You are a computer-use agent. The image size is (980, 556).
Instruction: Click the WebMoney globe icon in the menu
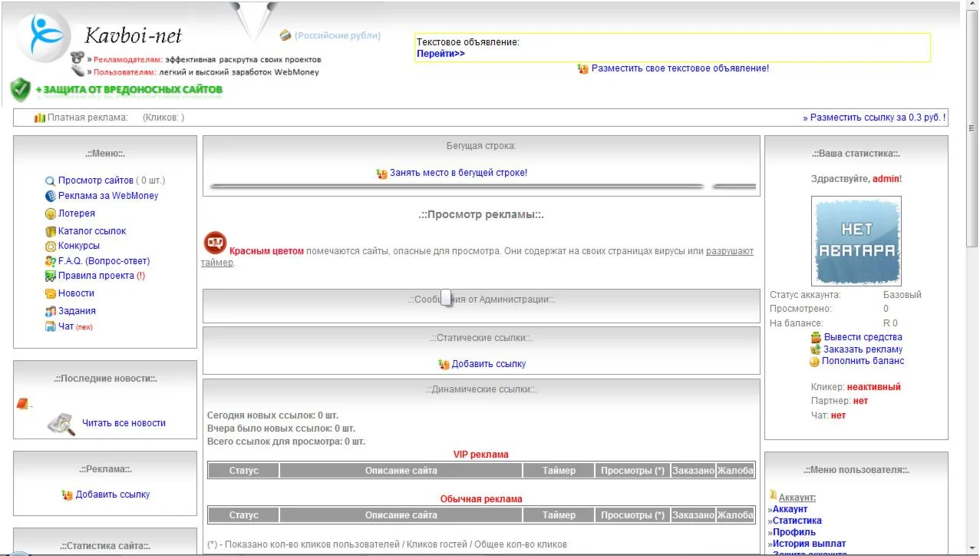click(51, 196)
